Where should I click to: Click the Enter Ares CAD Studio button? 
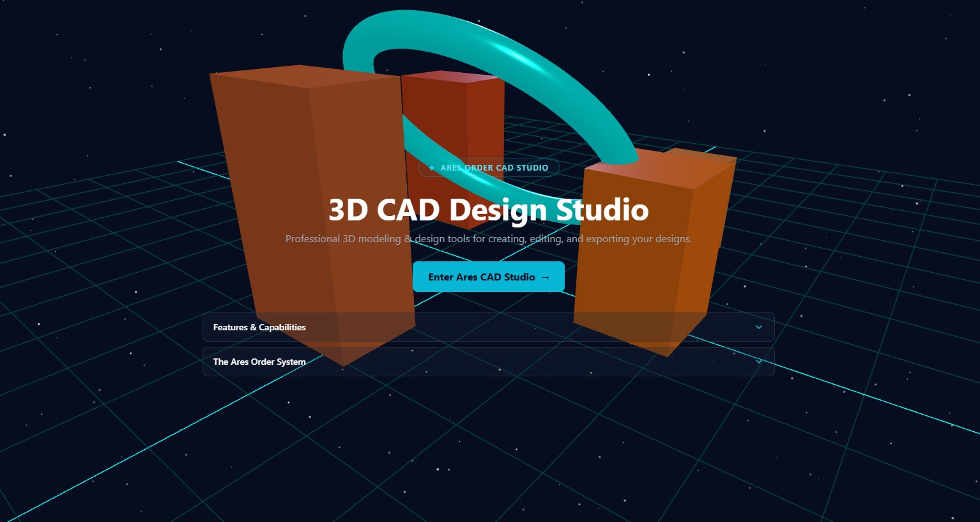click(489, 277)
